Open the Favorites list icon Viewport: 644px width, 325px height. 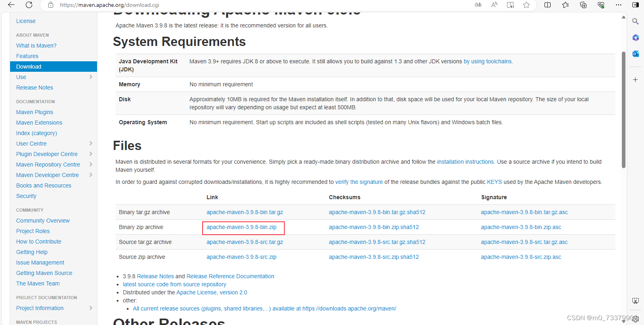[565, 5]
